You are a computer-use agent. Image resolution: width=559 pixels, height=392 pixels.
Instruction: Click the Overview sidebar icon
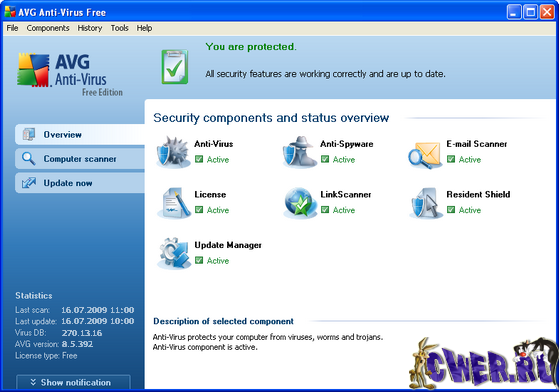[29, 134]
